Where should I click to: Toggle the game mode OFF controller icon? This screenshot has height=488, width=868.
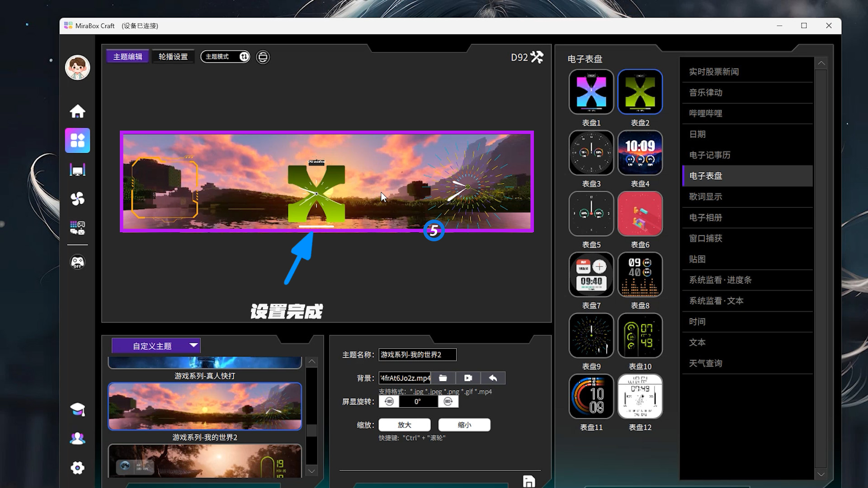pos(77,262)
